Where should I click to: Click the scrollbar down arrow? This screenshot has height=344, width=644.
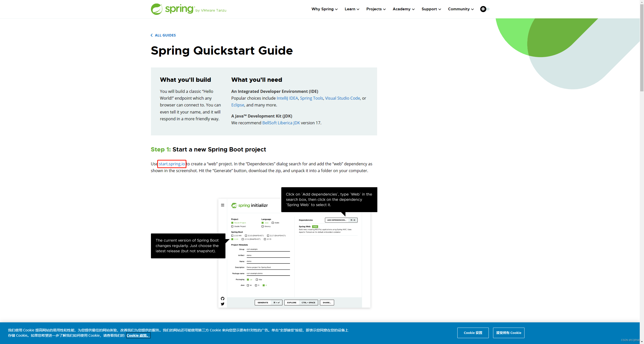pos(642,342)
